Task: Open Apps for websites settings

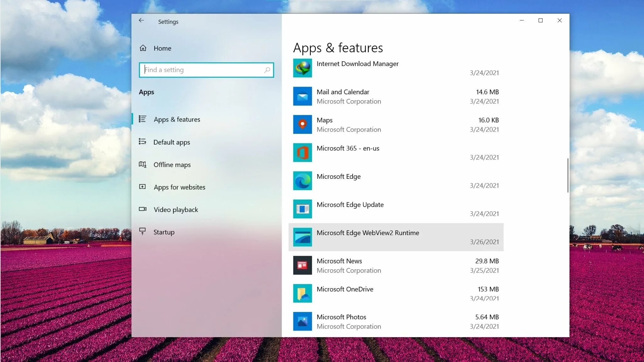Action: (x=179, y=187)
